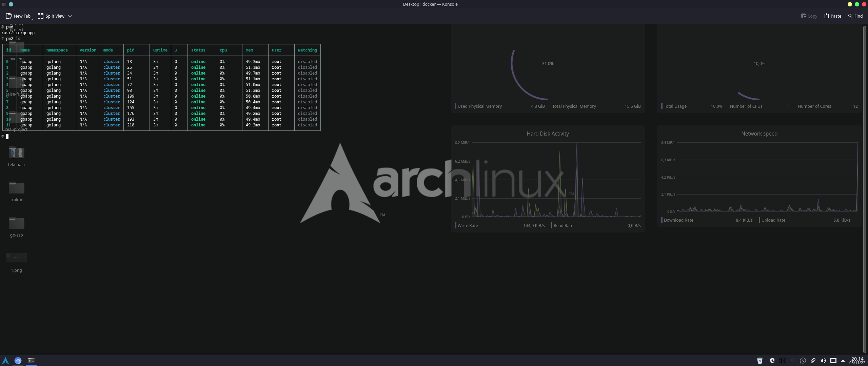Click the memory value '51.3mb'

pyautogui.click(x=253, y=90)
